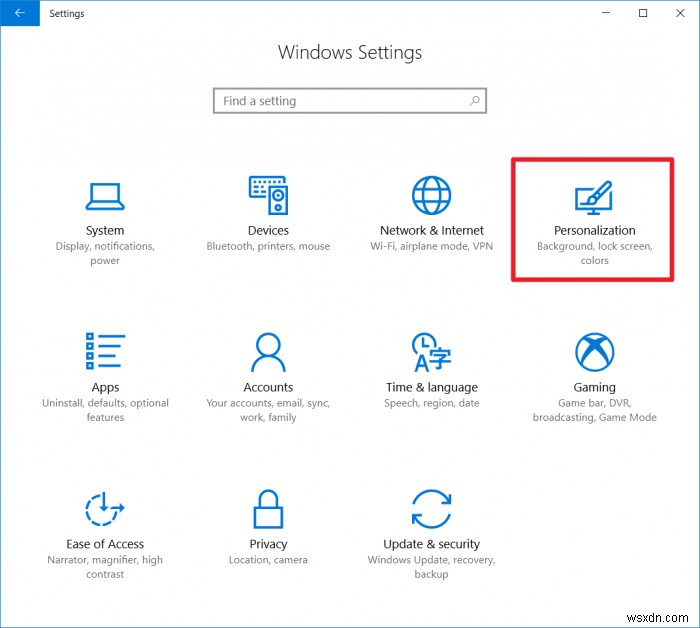Click the 'Settings' window title

(x=67, y=13)
